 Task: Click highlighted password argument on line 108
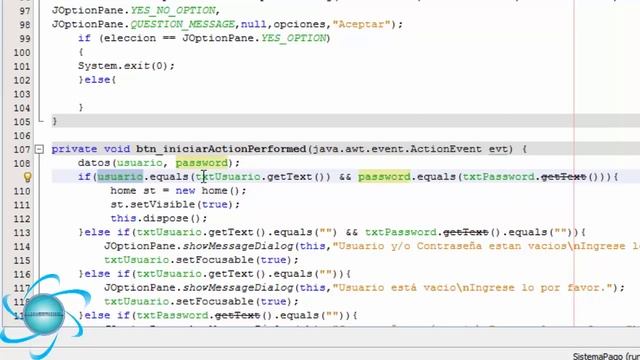[x=202, y=163]
